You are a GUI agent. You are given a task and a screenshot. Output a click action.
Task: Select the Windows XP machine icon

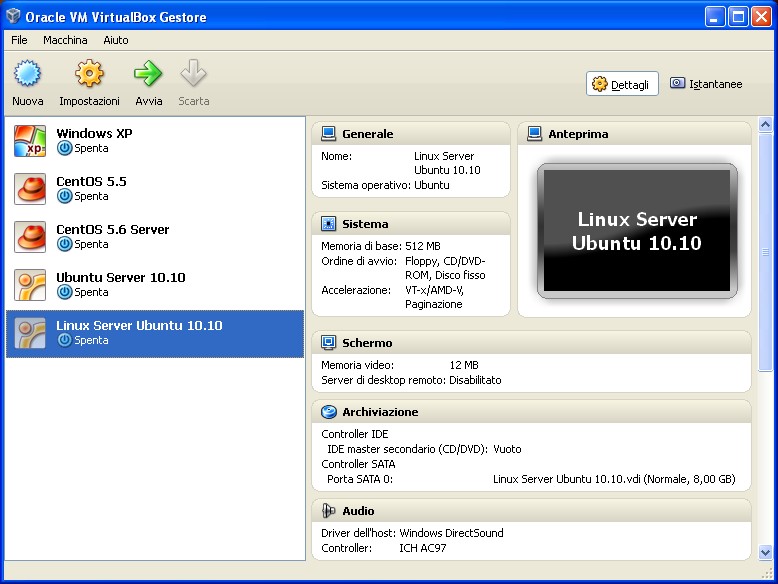tap(30, 141)
